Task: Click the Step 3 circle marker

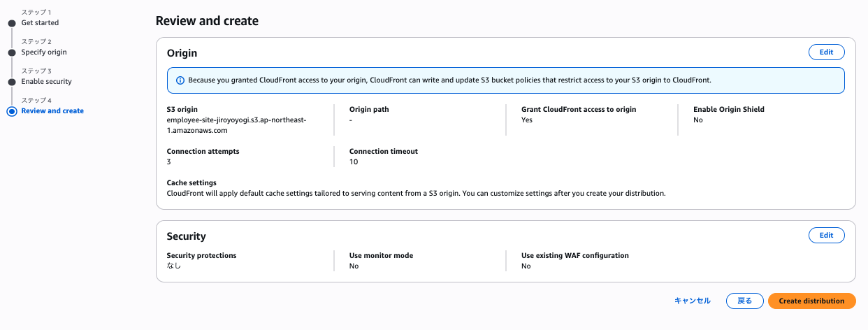Action: click(12, 82)
